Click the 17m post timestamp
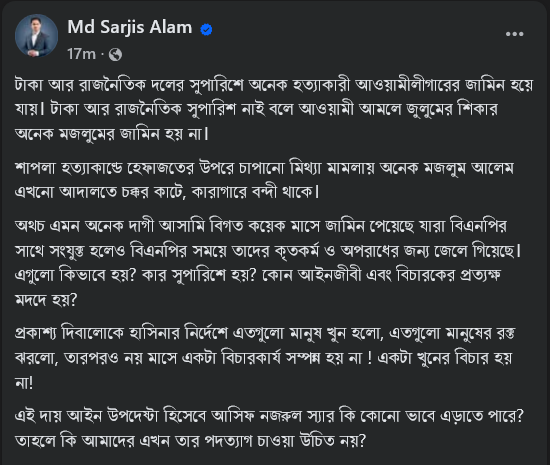Screen dimensions: 550x465 tap(81, 54)
